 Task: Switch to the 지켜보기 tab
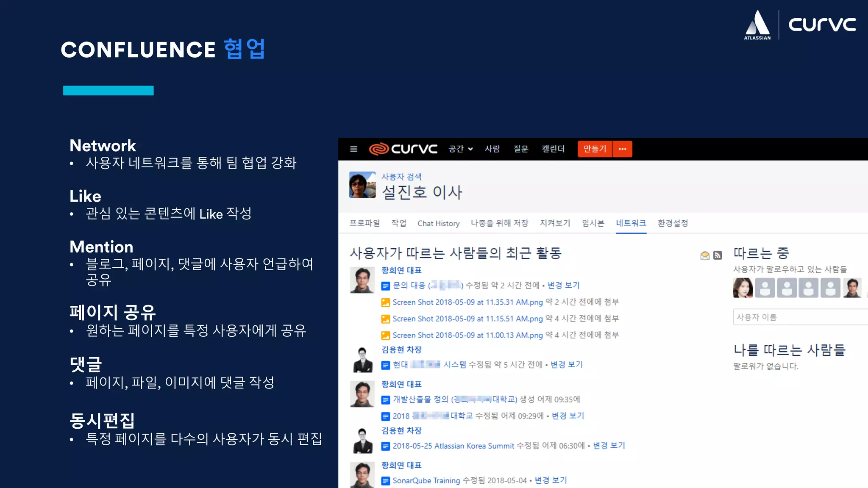tap(555, 223)
